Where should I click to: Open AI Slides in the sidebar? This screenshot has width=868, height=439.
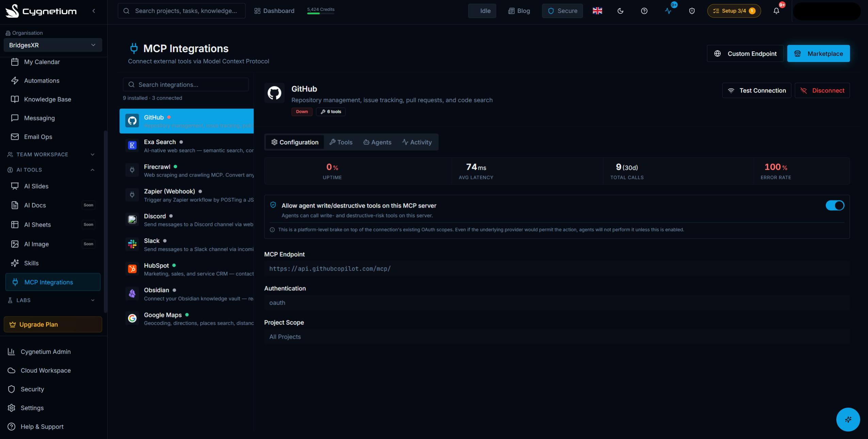[53, 186]
